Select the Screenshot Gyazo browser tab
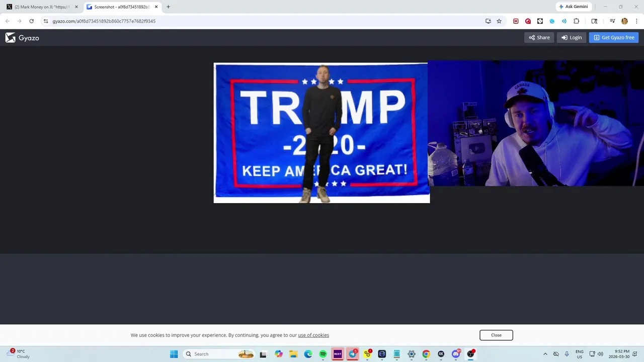This screenshot has width=644, height=362. [122, 7]
